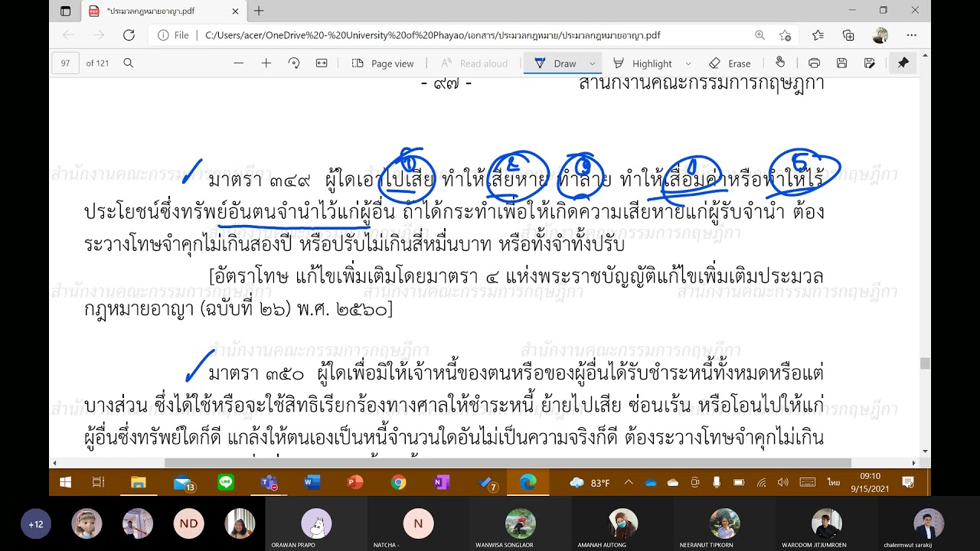Open File Explorer from taskbar
The height and width of the screenshot is (551, 980).
138,482
